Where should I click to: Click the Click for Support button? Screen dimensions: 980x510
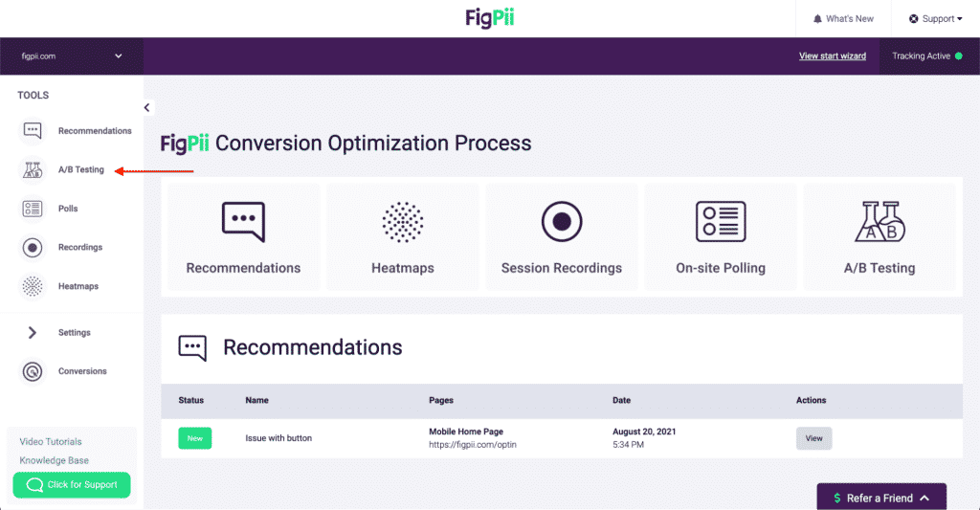click(x=72, y=485)
